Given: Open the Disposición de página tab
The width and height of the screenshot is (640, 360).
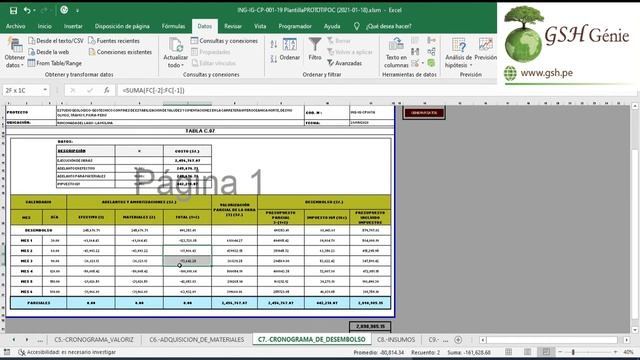Looking at the screenshot, I should click(122, 26).
